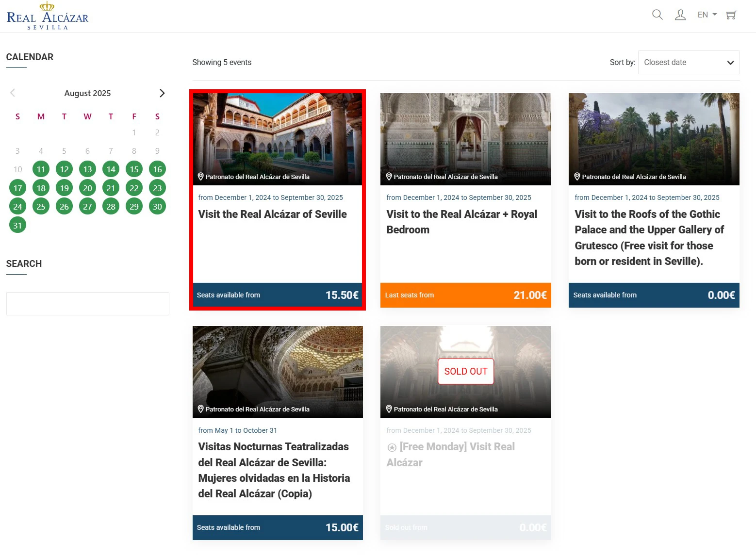
Task: Select August 31 in the calendar
Action: pyautogui.click(x=17, y=225)
